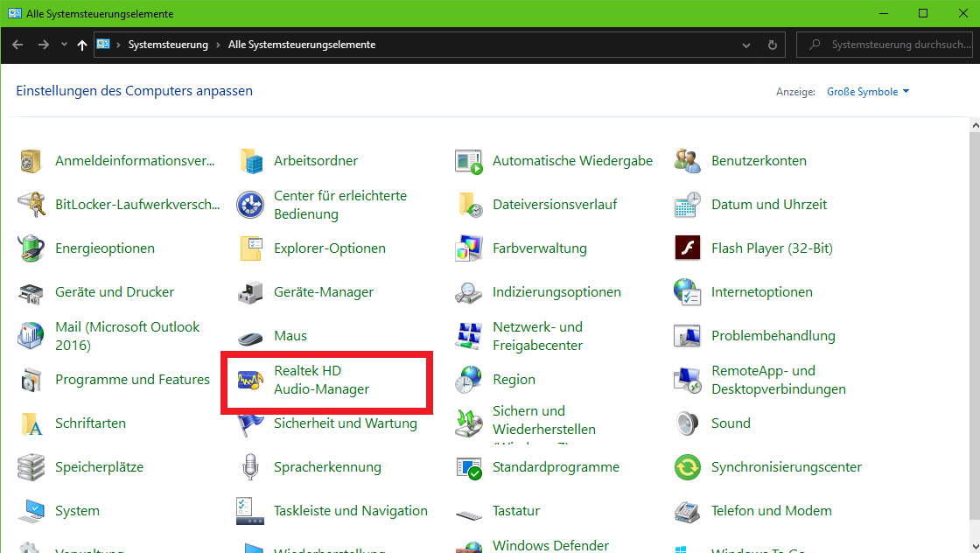
Task: Open the Anzeige Große Symbole dropdown
Action: click(x=867, y=91)
